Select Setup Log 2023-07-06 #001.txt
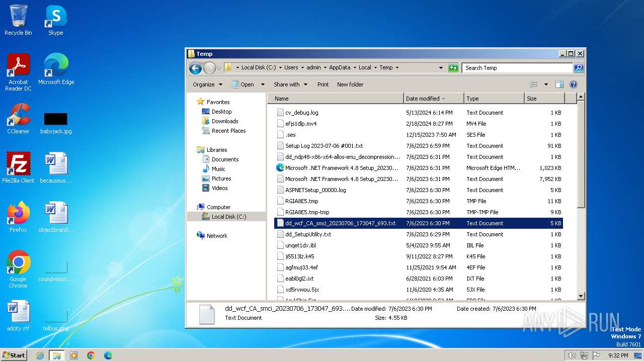 pos(418,146)
